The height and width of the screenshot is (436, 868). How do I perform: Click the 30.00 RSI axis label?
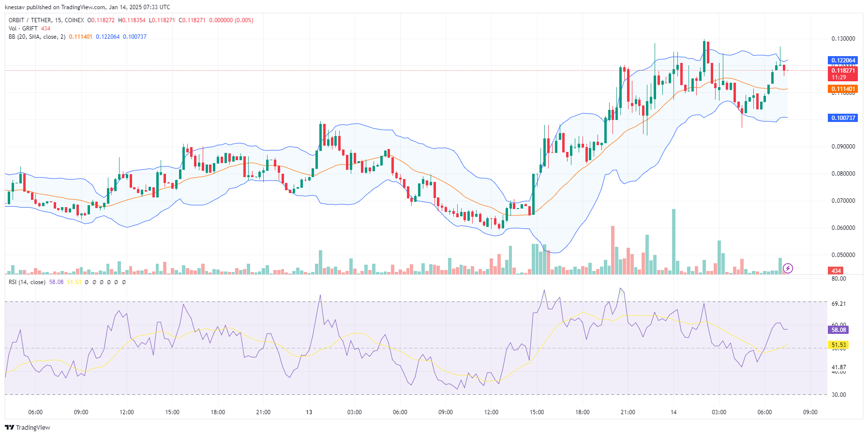click(x=838, y=395)
